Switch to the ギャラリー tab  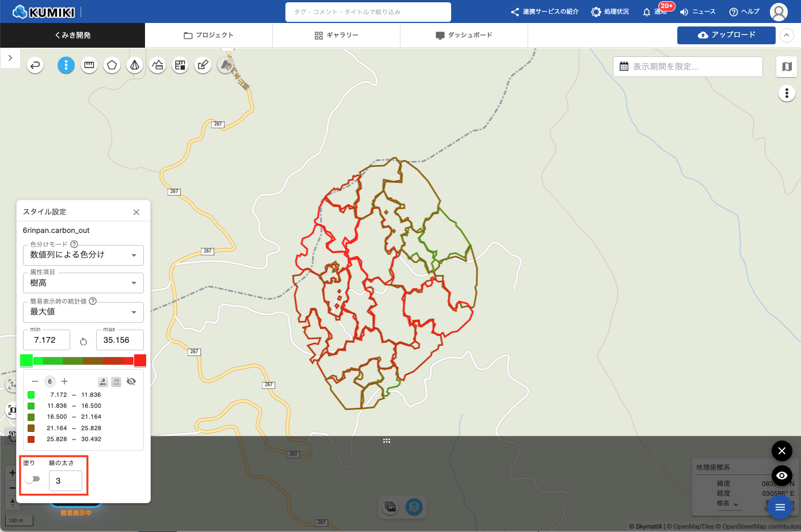337,35
